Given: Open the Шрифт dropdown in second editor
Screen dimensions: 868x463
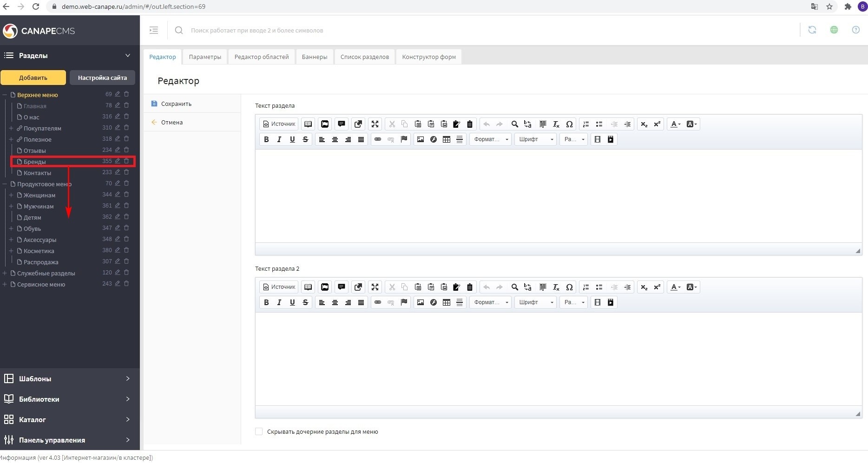Looking at the screenshot, I should pos(535,302).
